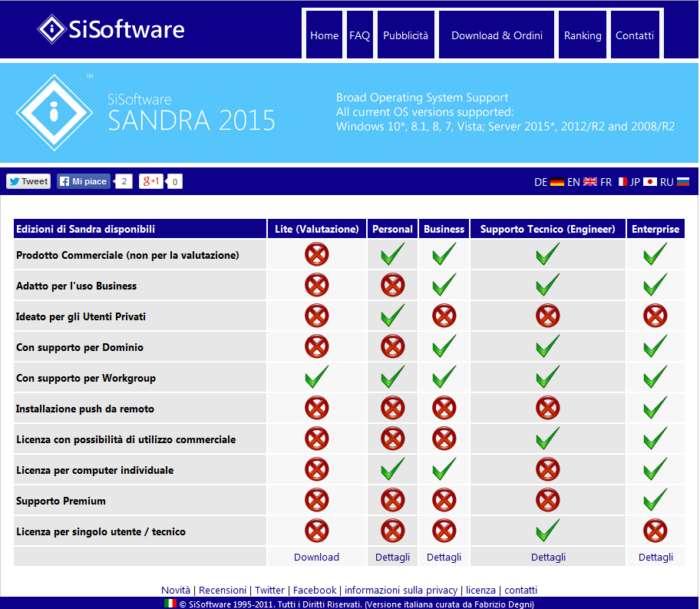
Task: Click green check for Ideato per gli Utenti Privati under Personal
Action: (x=393, y=315)
